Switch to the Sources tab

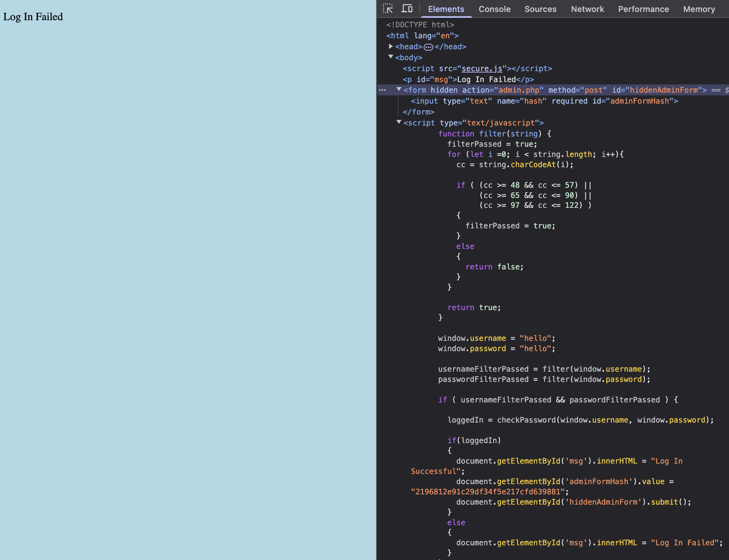[540, 9]
